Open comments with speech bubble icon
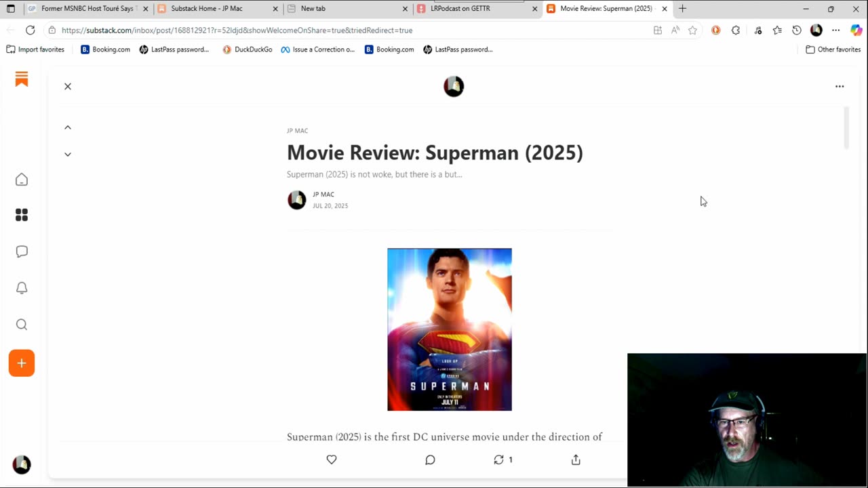 430,460
